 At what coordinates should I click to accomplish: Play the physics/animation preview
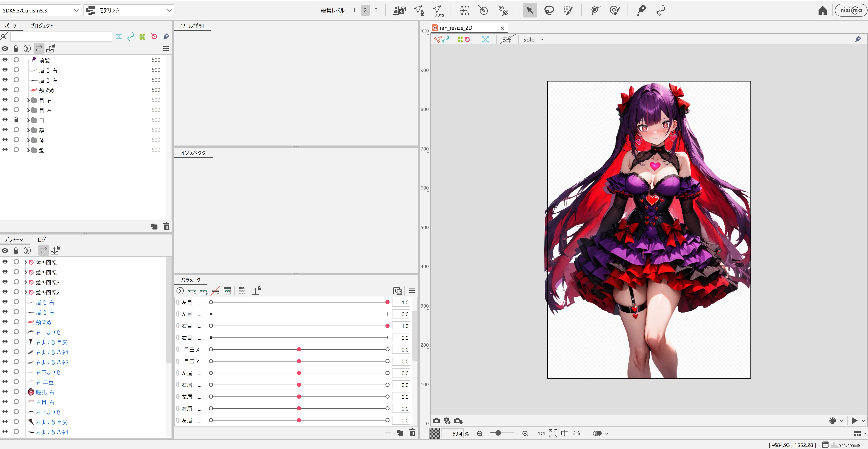tap(854, 421)
